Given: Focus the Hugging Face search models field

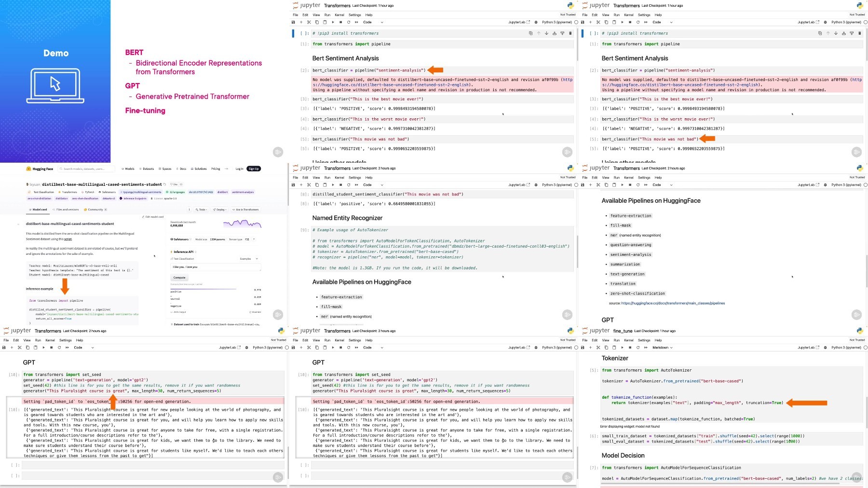Looking at the screenshot, I should point(86,169).
